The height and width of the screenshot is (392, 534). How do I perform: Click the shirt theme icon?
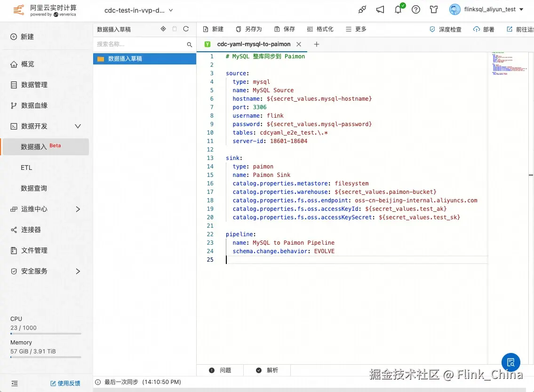point(433,9)
